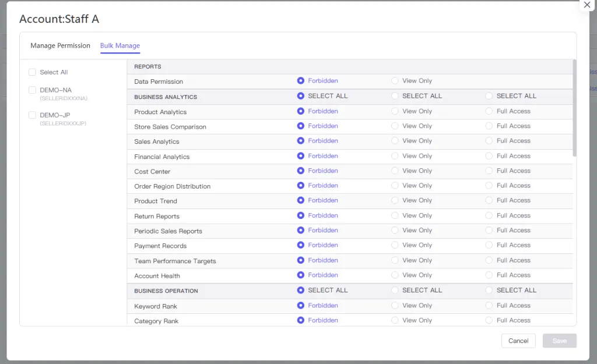
Task: Set Product Analytics to View Only
Action: (395, 111)
